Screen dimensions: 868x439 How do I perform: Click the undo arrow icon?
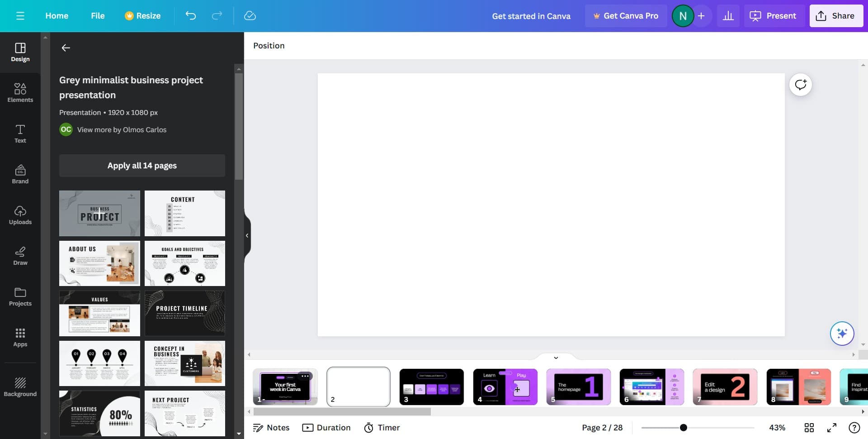click(x=191, y=16)
